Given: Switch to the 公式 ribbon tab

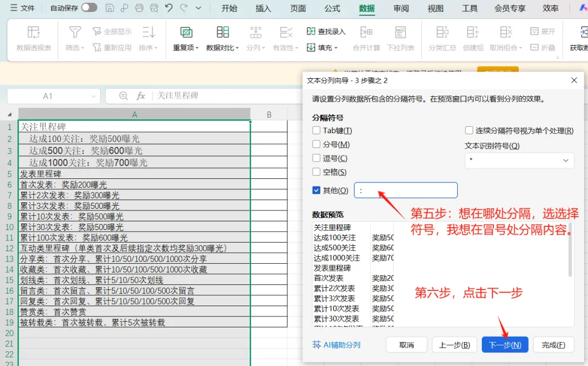Looking at the screenshot, I should (332, 8).
